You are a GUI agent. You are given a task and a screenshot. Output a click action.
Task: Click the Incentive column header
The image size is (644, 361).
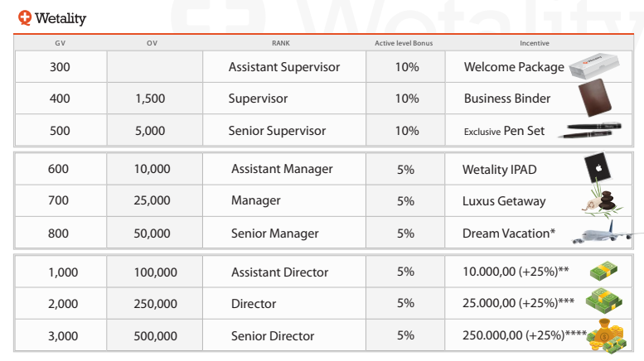tap(535, 43)
